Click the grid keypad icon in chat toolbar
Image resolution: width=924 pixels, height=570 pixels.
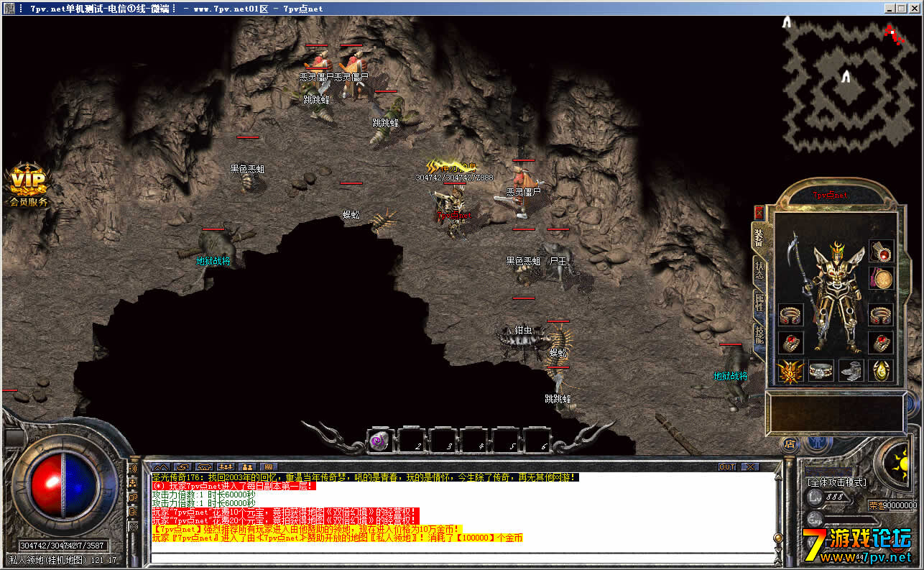click(269, 467)
